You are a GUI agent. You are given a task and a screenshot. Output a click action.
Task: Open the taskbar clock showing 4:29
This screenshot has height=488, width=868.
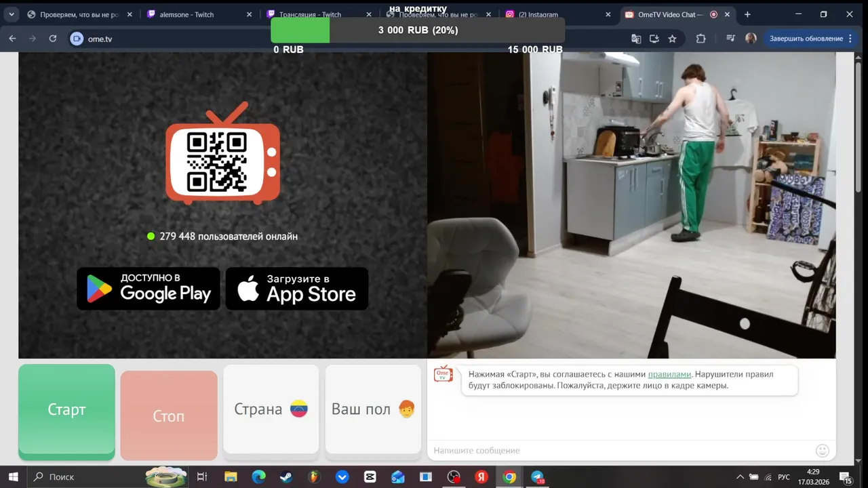click(x=813, y=477)
